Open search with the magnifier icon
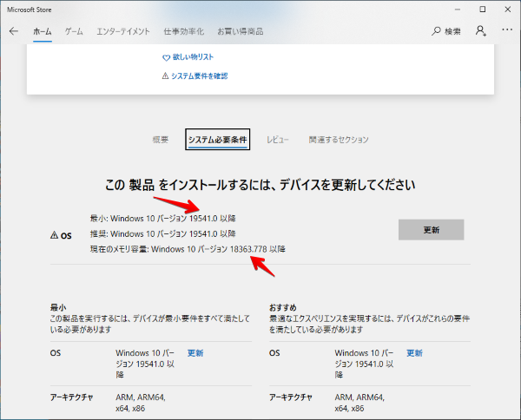 pos(436,31)
